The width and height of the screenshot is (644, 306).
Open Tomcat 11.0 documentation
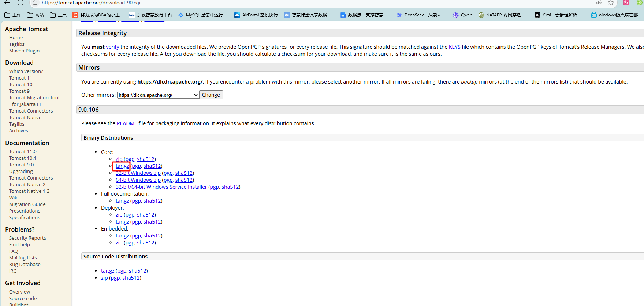pos(23,151)
